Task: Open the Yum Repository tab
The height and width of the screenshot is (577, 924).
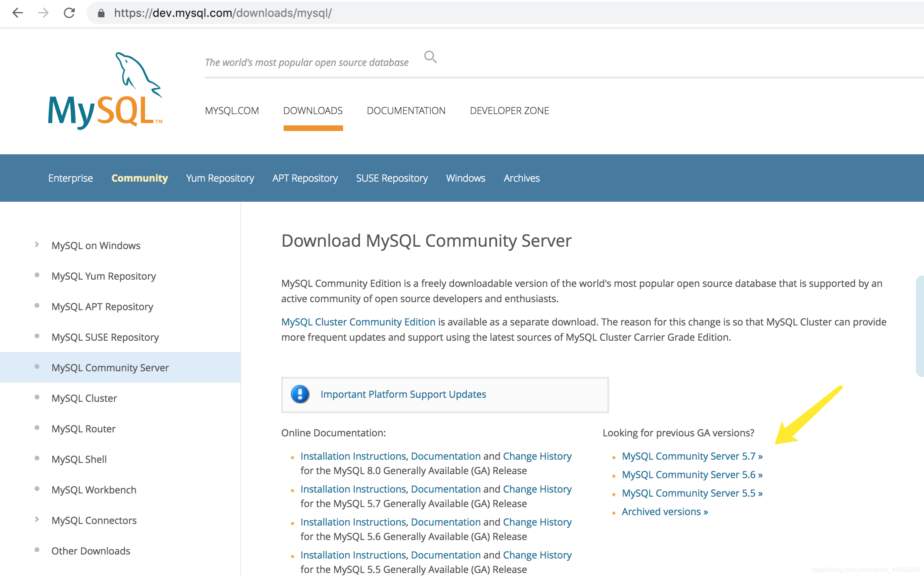Action: (x=220, y=178)
